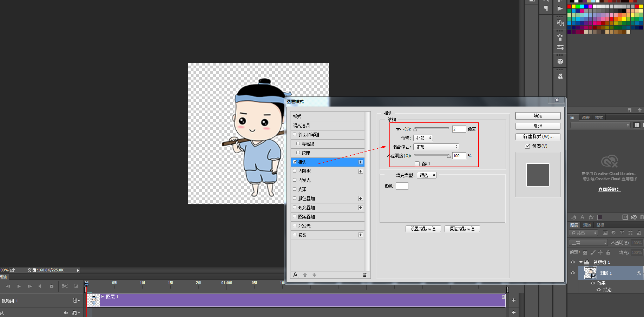This screenshot has height=317, width=644.
Task: Click the Adobe Stock St icon in library panel
Action: click(x=625, y=217)
